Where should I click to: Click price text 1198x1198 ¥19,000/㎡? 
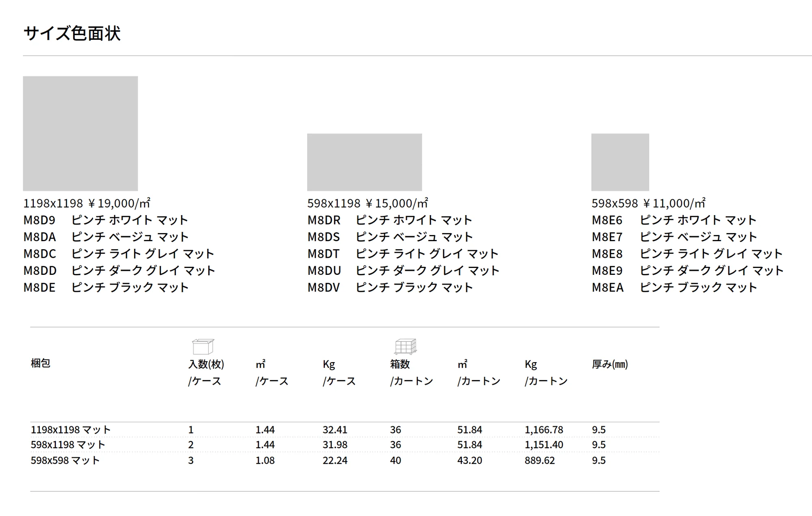87,203
